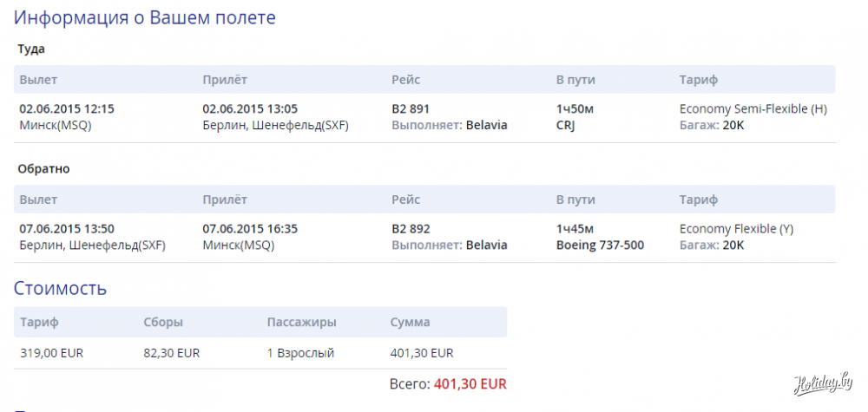Click outbound flight number B2 891
The height and width of the screenshot is (412, 868).
point(411,109)
